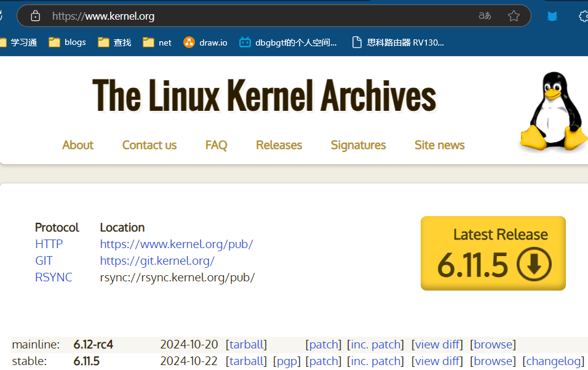Open the blogs bookmark folder

click(68, 42)
